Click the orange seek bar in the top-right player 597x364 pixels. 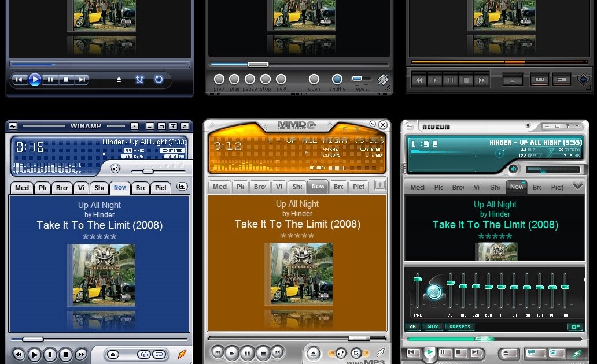pyautogui.click(x=500, y=62)
